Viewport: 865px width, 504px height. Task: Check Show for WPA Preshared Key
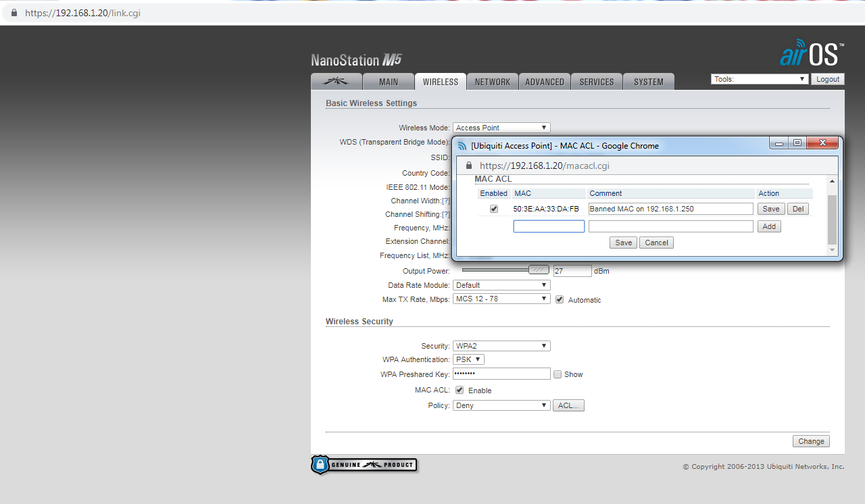click(x=558, y=374)
